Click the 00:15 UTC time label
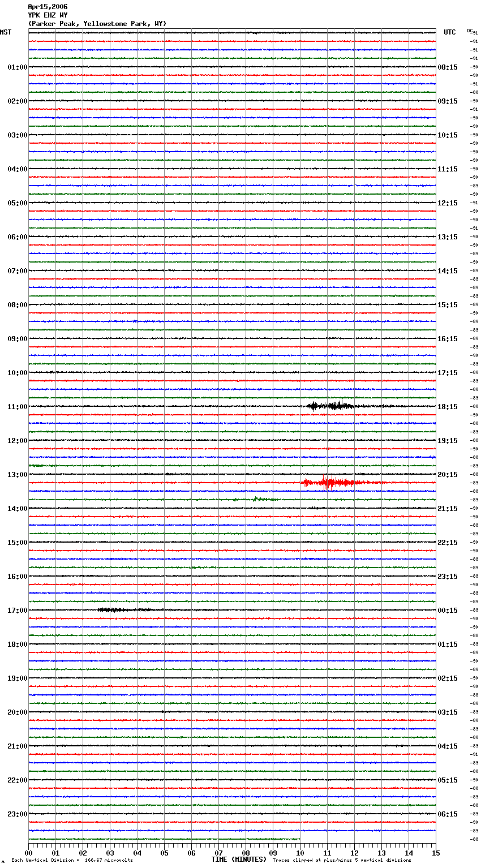 coord(448,611)
